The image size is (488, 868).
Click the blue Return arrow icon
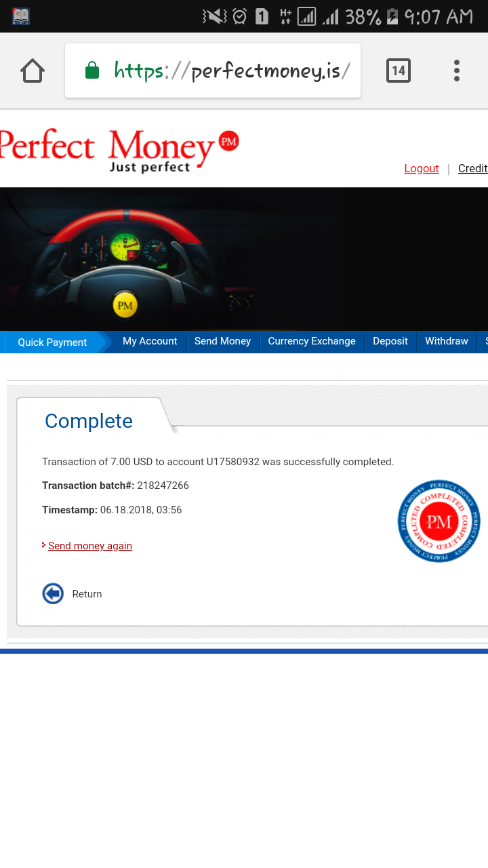click(53, 594)
